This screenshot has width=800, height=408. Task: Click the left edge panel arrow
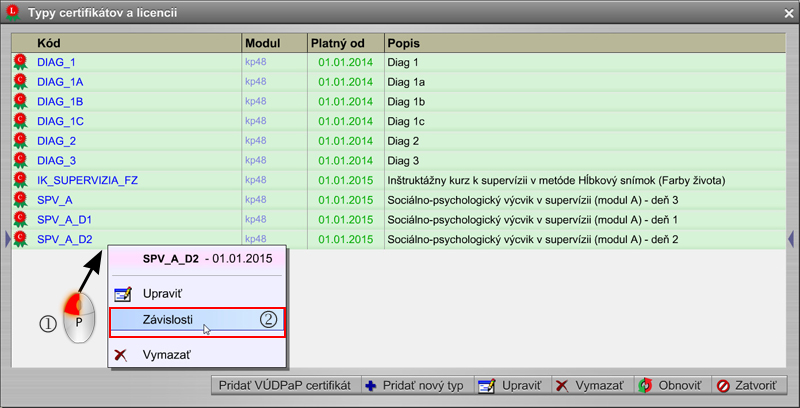pos(7,238)
